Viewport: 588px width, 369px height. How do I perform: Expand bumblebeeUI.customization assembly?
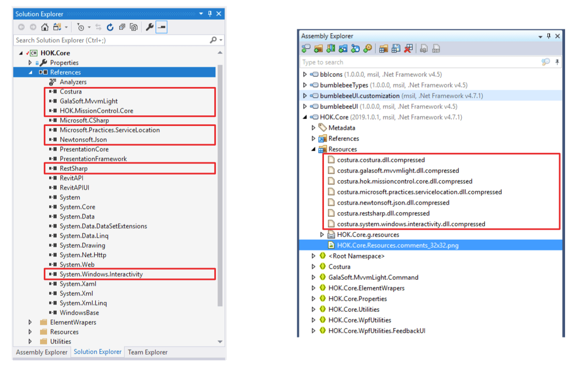(305, 96)
